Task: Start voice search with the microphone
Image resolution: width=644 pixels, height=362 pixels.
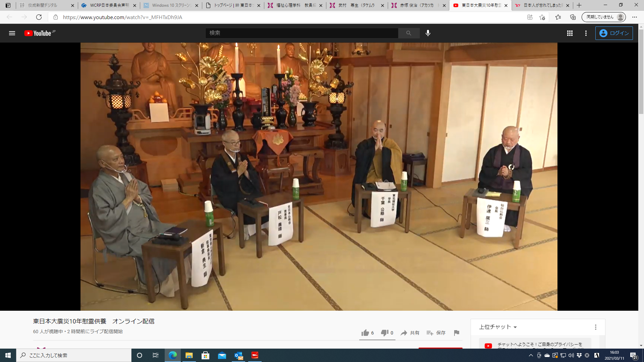Action: click(x=428, y=33)
